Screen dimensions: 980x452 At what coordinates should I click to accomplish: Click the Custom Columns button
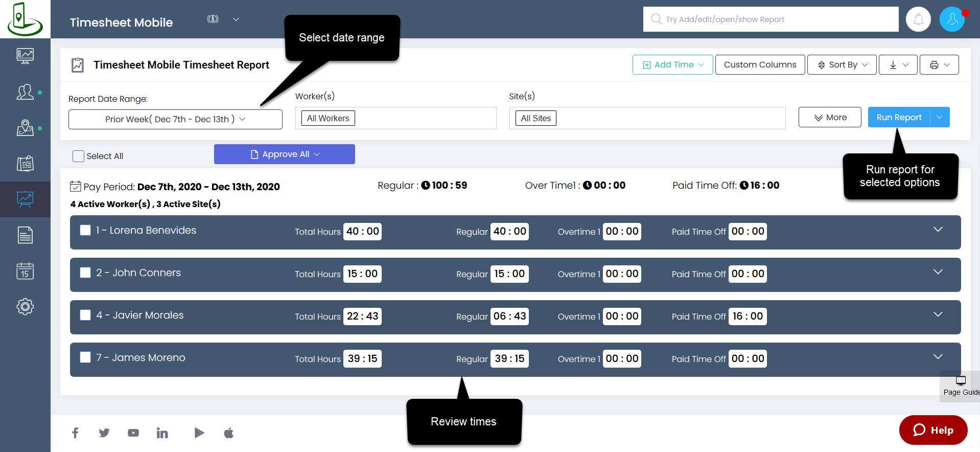(760, 65)
